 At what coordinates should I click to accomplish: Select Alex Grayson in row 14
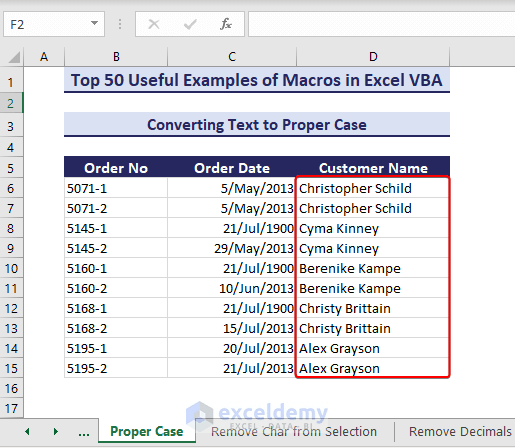tap(373, 348)
